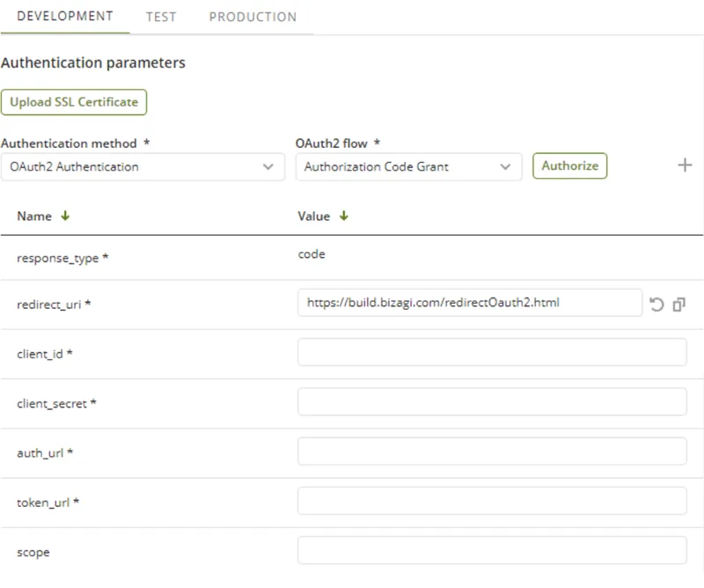Focus the scope input field

(x=492, y=550)
